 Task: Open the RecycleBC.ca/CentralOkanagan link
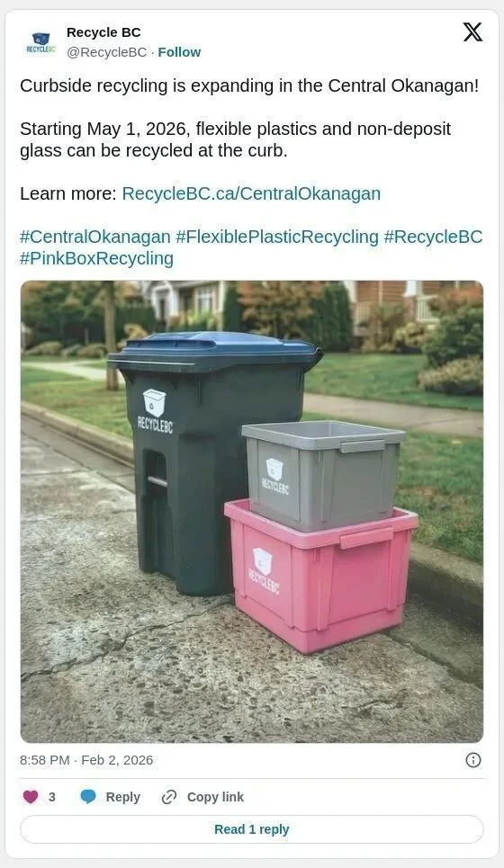251,193
